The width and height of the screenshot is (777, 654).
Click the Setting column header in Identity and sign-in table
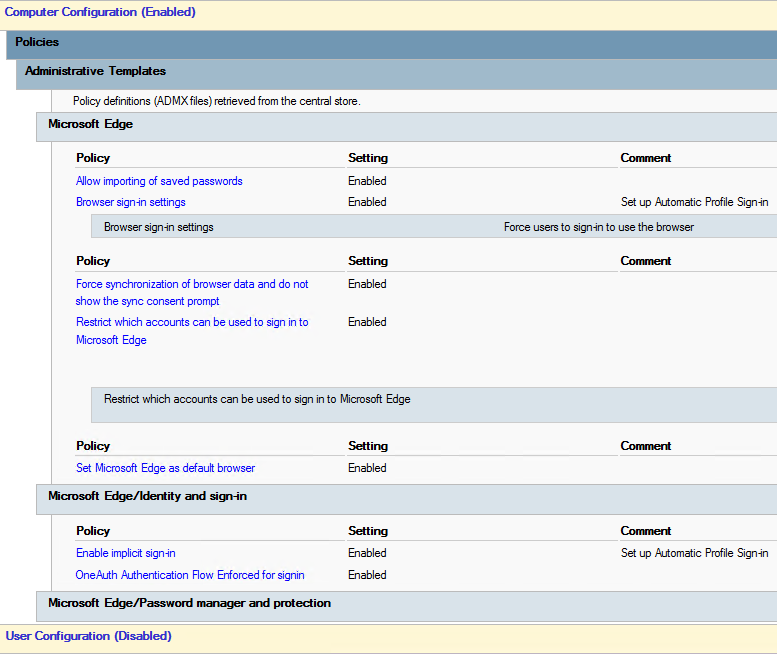click(368, 531)
